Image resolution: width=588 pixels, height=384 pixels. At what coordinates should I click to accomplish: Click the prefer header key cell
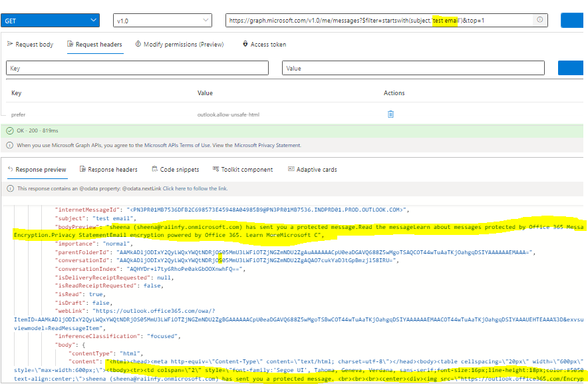(19, 115)
